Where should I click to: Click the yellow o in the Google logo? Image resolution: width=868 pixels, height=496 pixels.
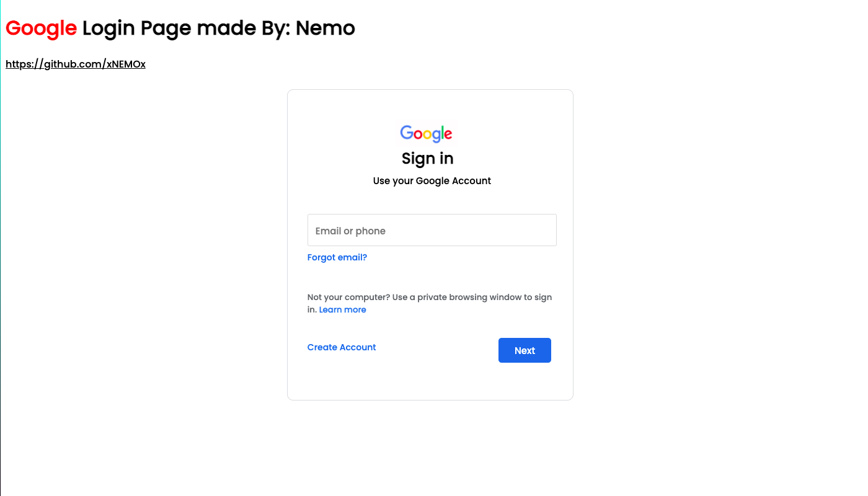427,134
